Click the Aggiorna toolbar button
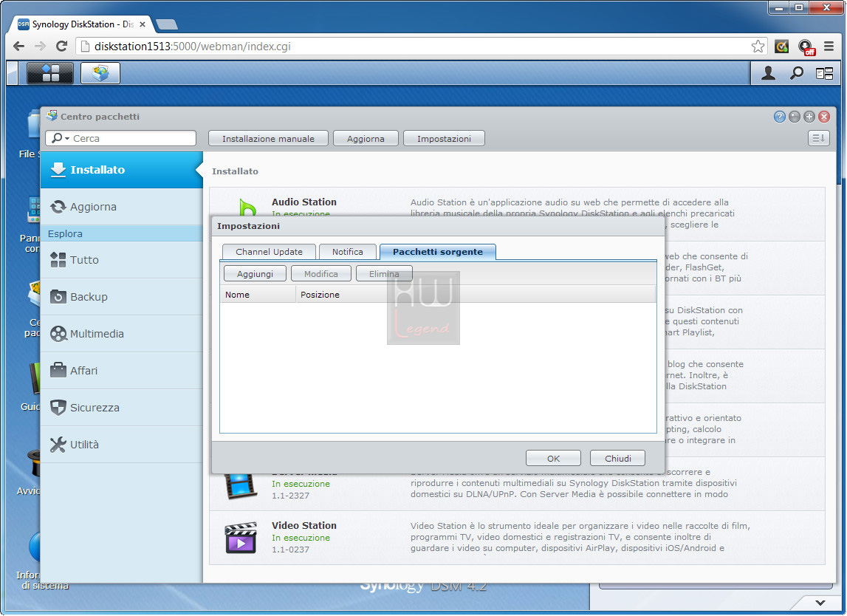Viewport: 847px width, 616px height. [x=366, y=139]
